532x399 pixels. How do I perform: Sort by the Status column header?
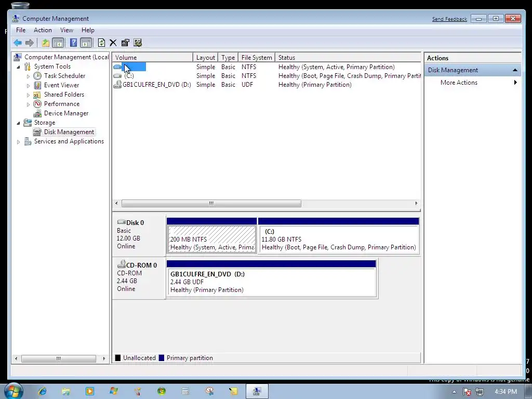tap(348, 57)
